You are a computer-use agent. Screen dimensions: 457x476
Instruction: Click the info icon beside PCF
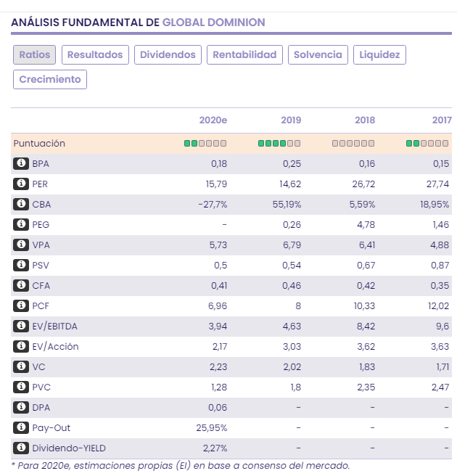click(x=20, y=306)
